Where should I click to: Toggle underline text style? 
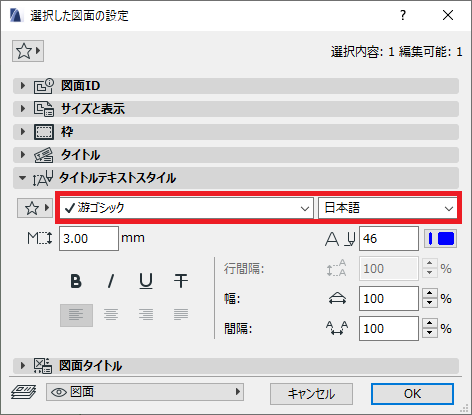[x=146, y=281]
